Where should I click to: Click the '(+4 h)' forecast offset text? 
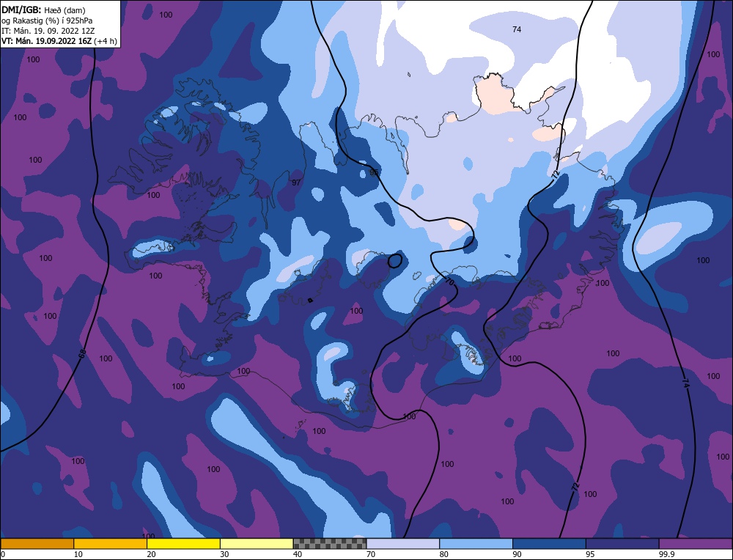(x=106, y=41)
